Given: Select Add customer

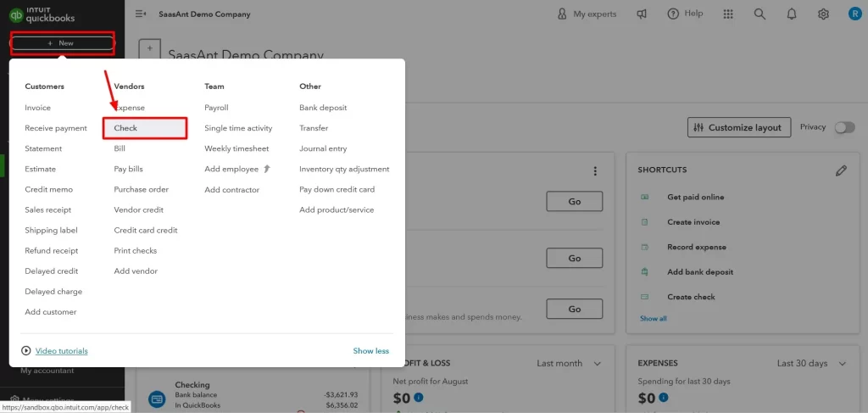Looking at the screenshot, I should 51,312.
